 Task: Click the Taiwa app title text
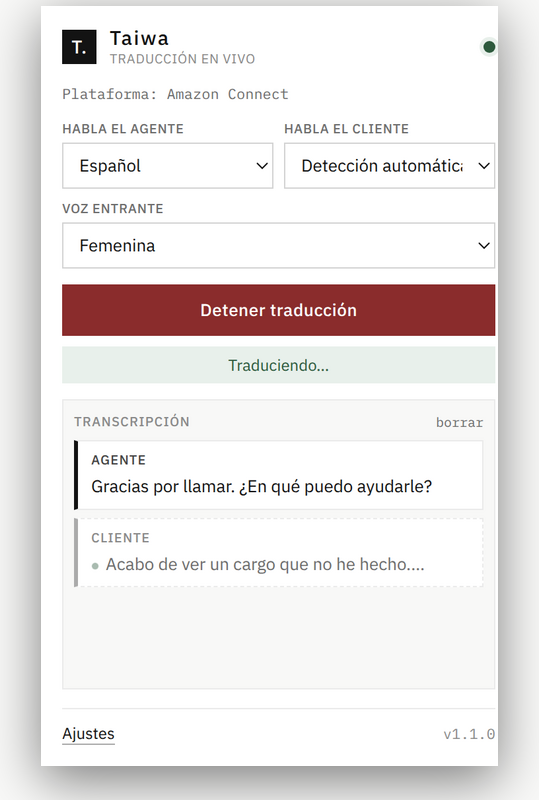coord(139,38)
